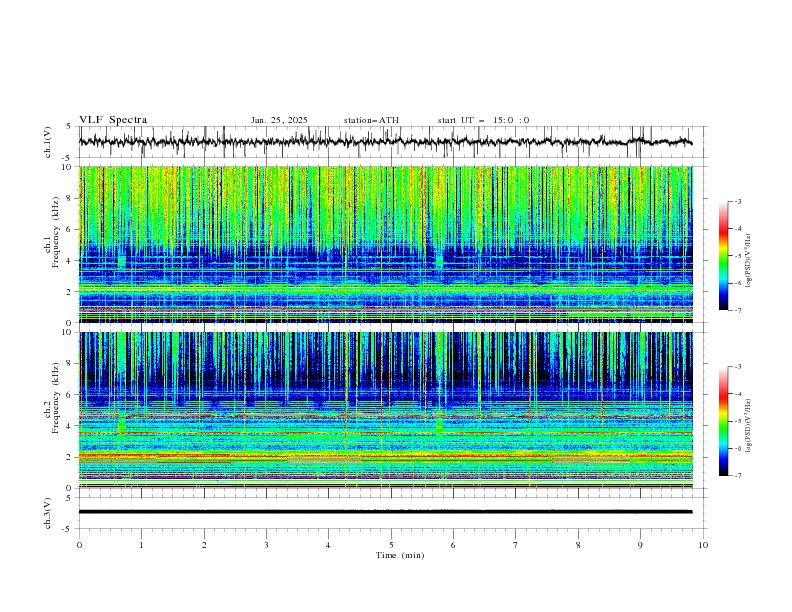Click the date "Jan. 25, 2025"
This screenshot has height=612, width=792.
click(x=279, y=120)
